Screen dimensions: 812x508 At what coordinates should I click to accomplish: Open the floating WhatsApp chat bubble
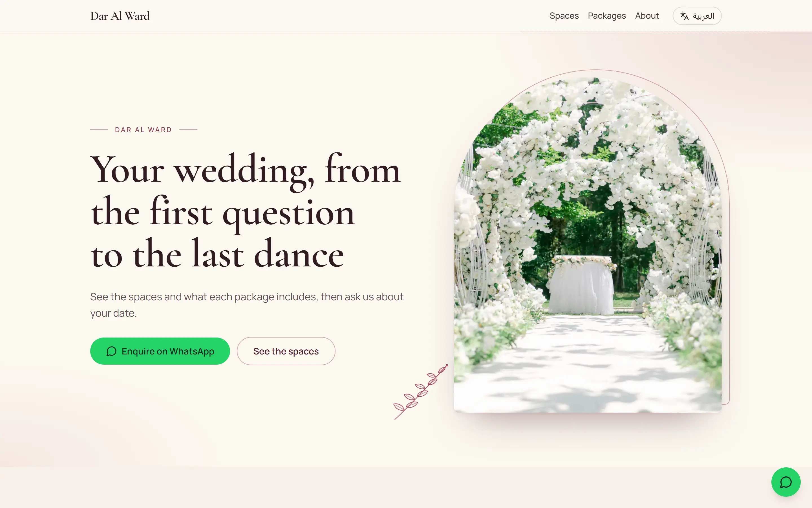pos(786,482)
